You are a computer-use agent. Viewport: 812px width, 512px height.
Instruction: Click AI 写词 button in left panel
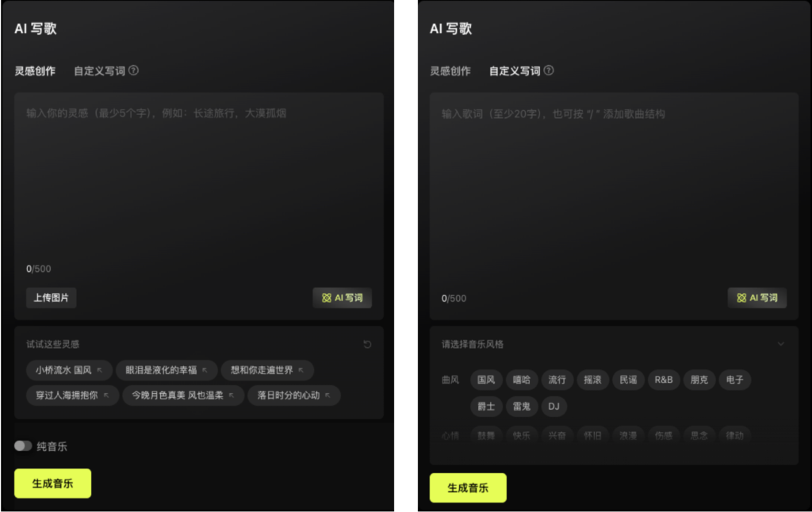coord(343,298)
